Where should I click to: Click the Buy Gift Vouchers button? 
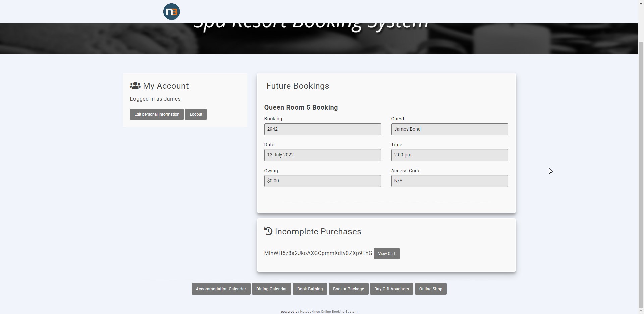point(391,289)
